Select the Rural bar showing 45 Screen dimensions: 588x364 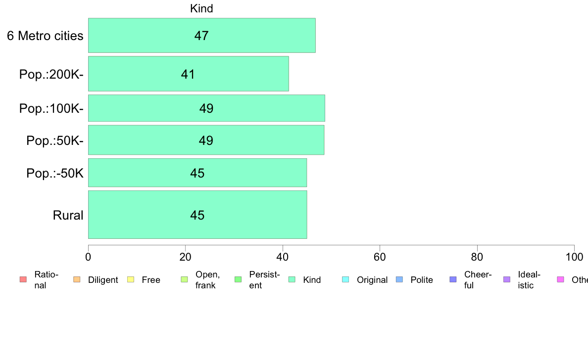197,215
